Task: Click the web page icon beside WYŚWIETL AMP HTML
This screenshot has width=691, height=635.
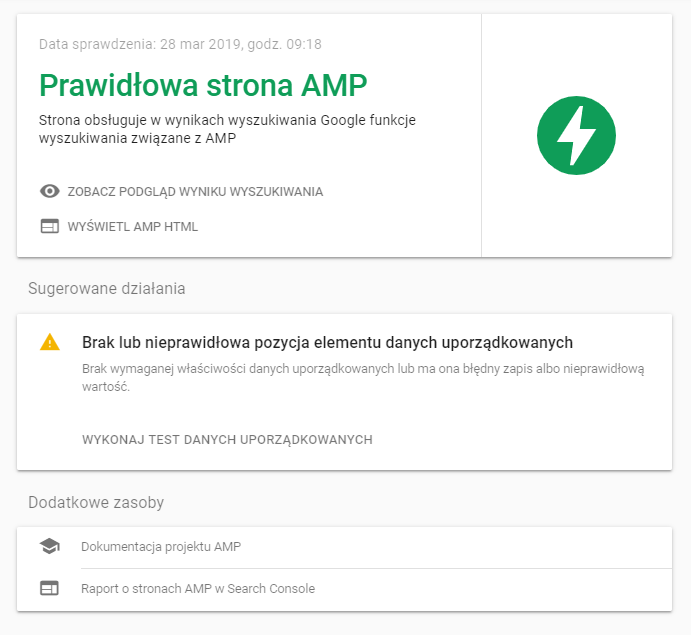Action: click(49, 226)
